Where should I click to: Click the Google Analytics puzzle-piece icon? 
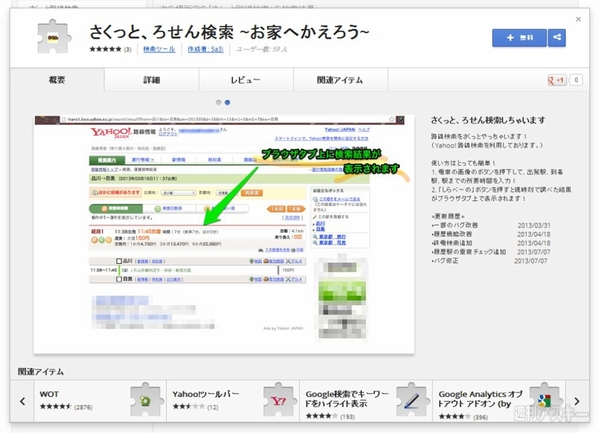[x=544, y=399]
